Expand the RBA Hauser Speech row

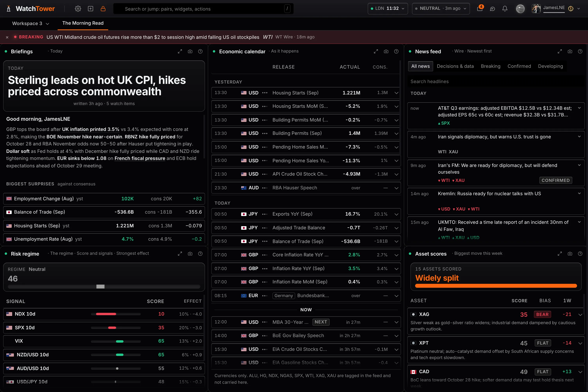[396, 188]
